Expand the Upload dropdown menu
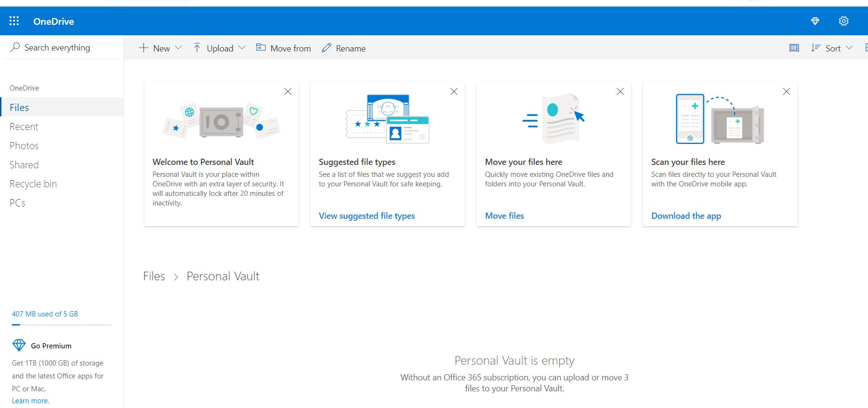Screen dimensions: 868x408 [219, 48]
